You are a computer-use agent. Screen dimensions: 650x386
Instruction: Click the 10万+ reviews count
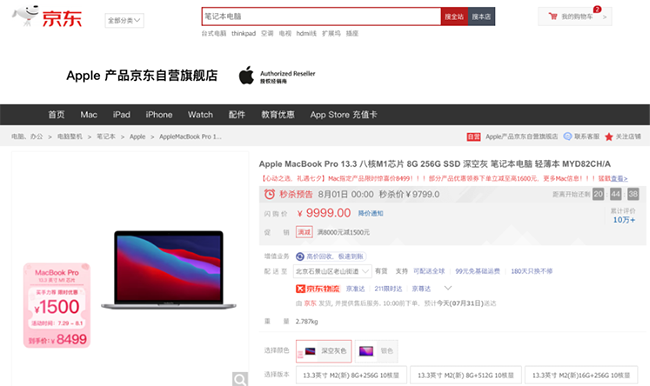pyautogui.click(x=624, y=220)
